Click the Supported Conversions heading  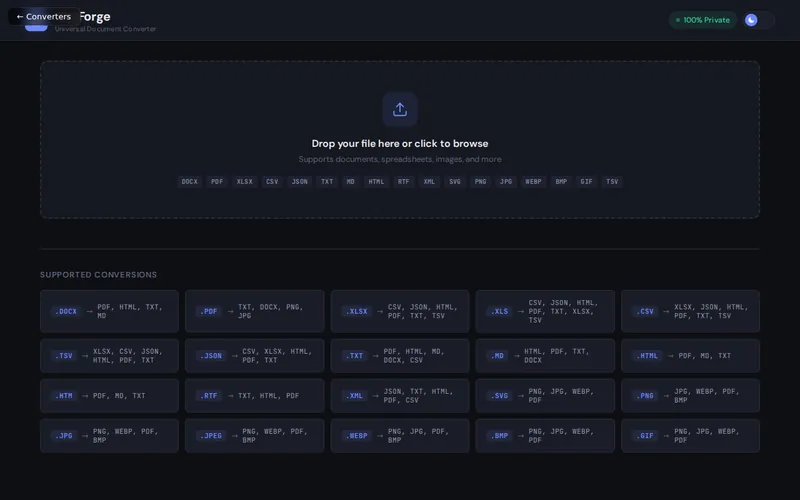(x=98, y=274)
